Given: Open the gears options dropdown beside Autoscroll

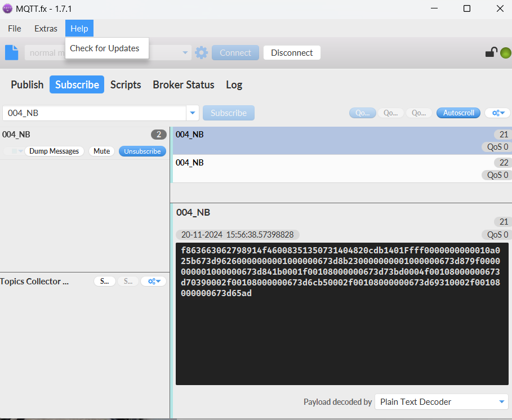Looking at the screenshot, I should coord(498,113).
